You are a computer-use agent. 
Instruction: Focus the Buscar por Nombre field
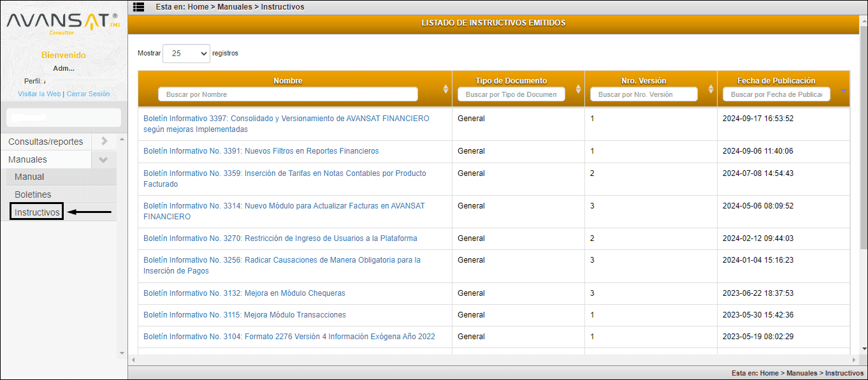(x=287, y=94)
